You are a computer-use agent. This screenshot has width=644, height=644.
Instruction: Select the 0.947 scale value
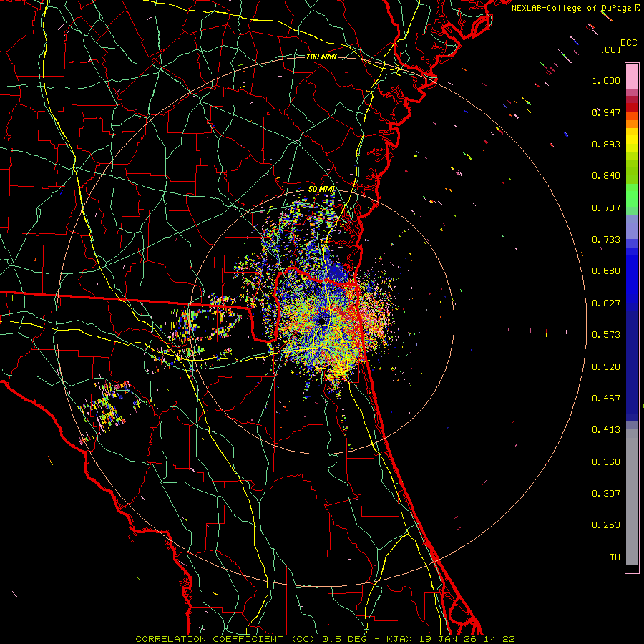click(606, 112)
